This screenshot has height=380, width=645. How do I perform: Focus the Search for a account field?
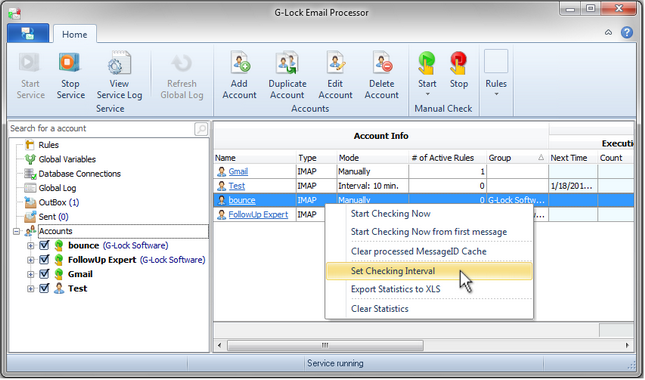coord(101,129)
